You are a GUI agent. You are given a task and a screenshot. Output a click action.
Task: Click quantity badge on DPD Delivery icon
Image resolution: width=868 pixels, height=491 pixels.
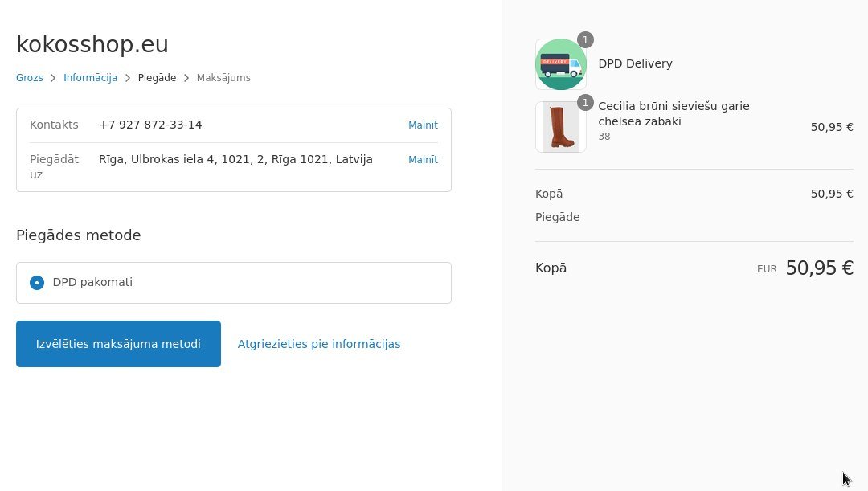585,40
